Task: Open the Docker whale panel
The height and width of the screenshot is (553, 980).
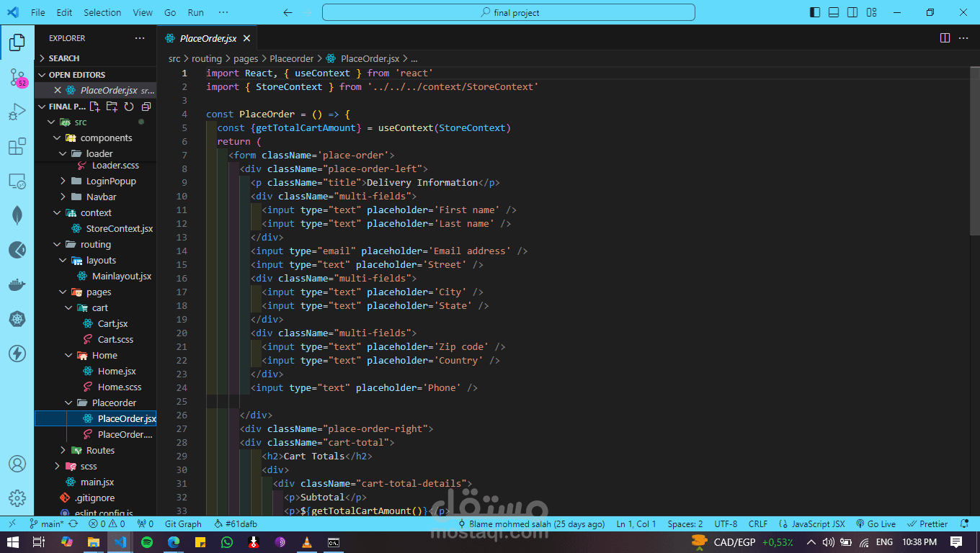Action: pos(17,284)
